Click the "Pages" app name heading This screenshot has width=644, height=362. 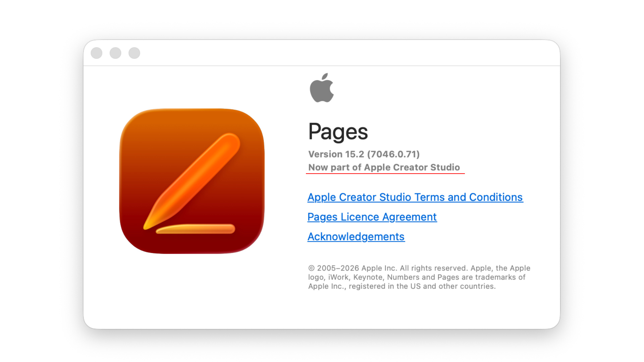(x=338, y=132)
